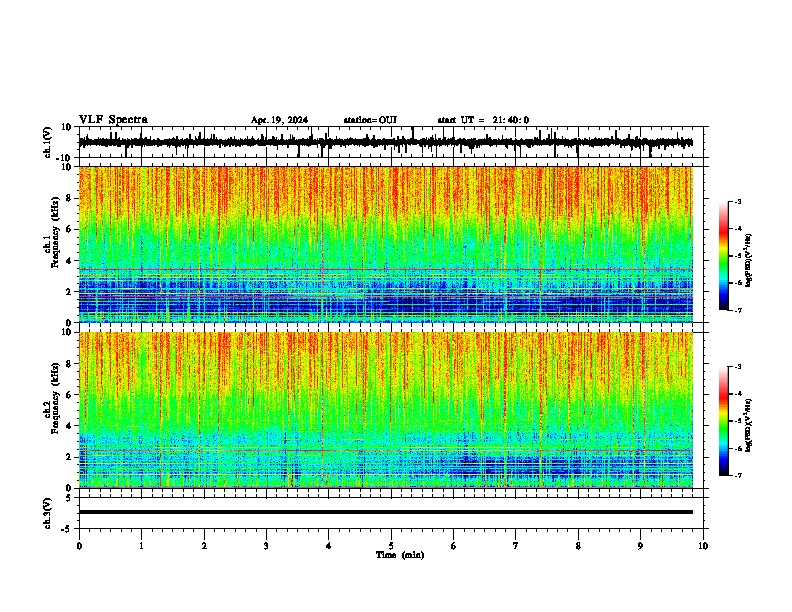Click the ch.2 spectrogram color scale bar
Screen dimensions: 792x612
coord(724,421)
